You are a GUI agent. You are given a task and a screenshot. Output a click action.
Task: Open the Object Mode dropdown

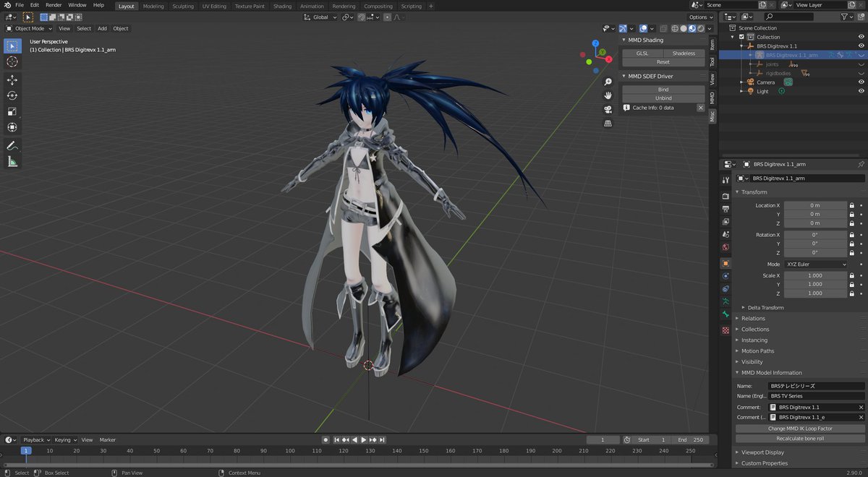[29, 28]
